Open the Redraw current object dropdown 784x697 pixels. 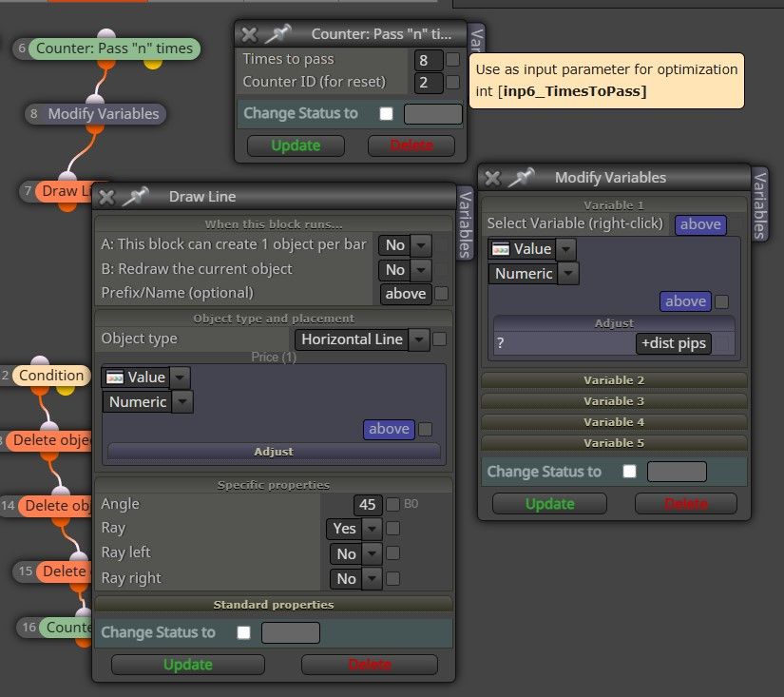405,270
